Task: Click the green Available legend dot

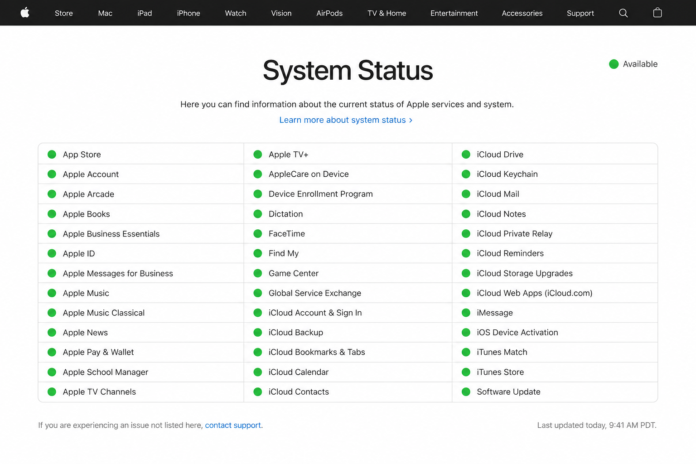Action: pos(613,64)
